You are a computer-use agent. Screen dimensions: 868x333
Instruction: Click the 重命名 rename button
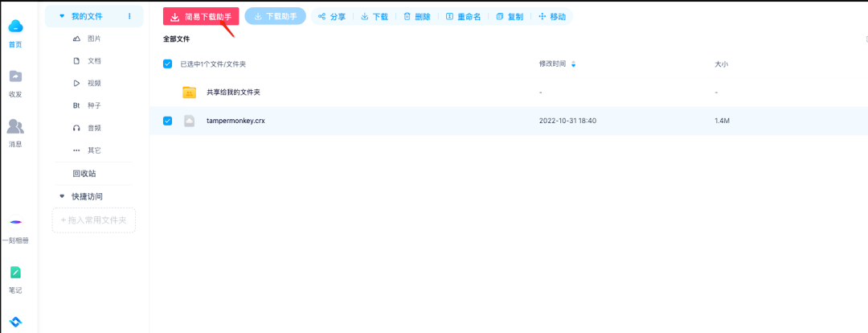pyautogui.click(x=464, y=17)
